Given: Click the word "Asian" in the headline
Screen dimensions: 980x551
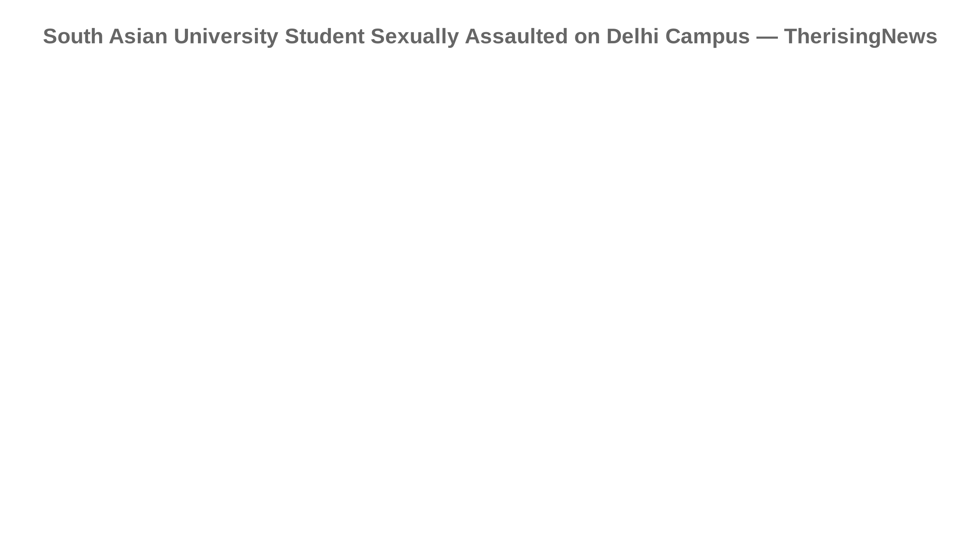Looking at the screenshot, I should 138,36.
